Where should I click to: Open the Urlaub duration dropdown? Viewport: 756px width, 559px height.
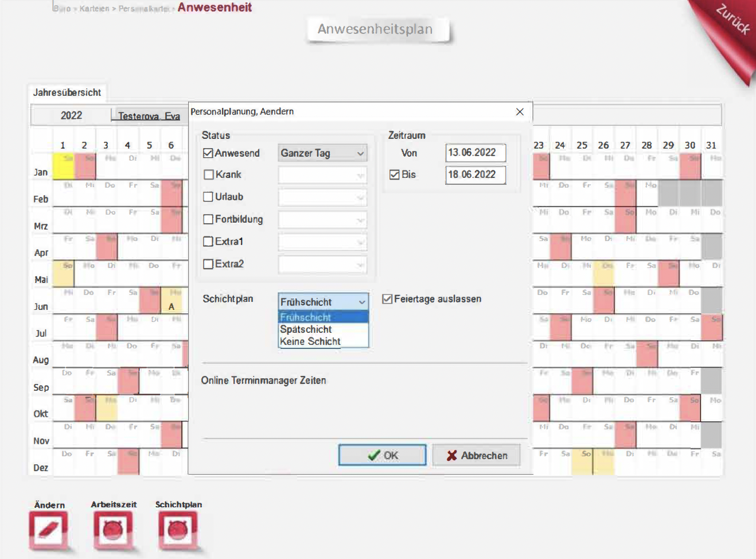(x=322, y=197)
